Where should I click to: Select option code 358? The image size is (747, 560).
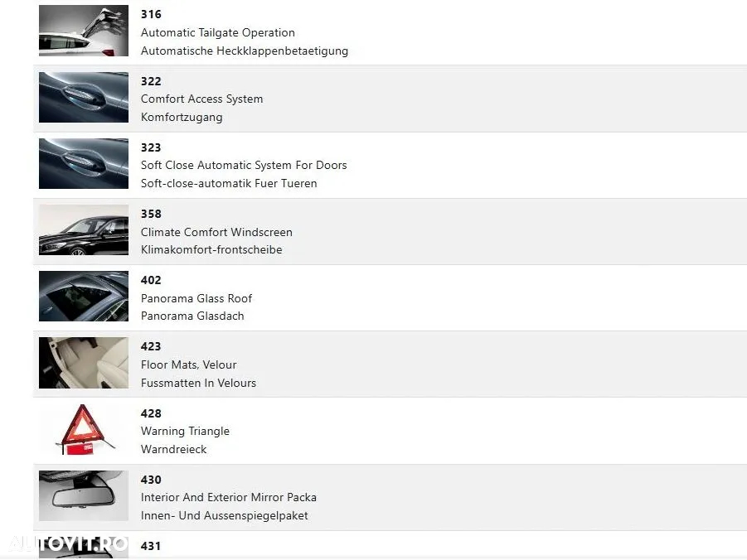[151, 214]
